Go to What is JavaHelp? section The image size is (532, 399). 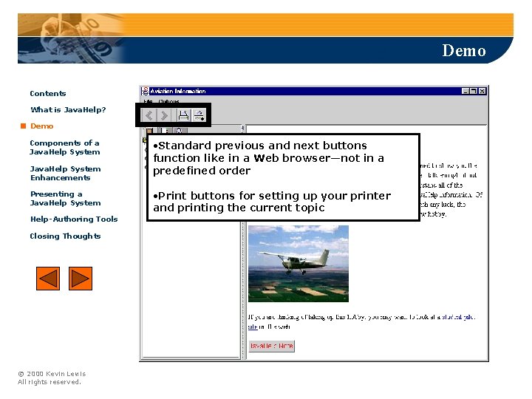pos(68,109)
